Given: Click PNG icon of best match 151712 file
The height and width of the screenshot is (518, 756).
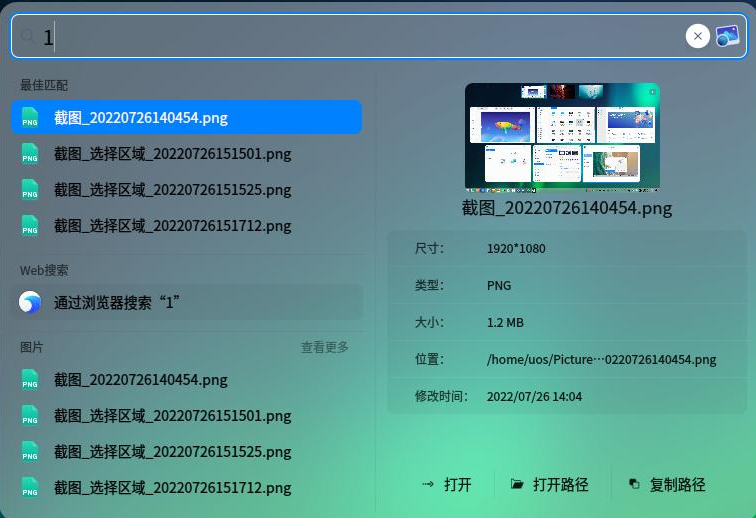Looking at the screenshot, I should [x=30, y=225].
